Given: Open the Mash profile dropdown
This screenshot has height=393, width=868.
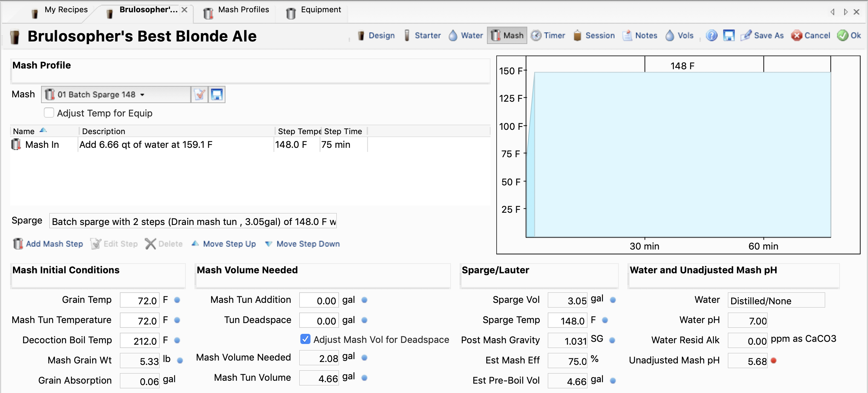Looking at the screenshot, I should click(x=116, y=94).
